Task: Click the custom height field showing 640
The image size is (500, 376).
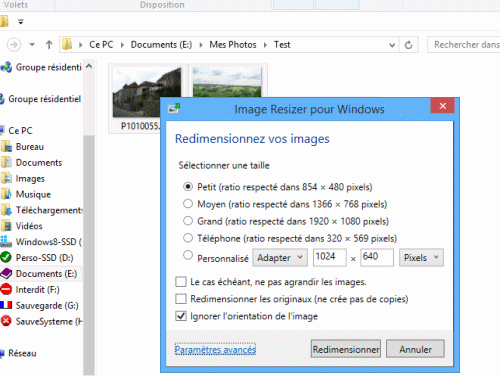Action: 377,257
